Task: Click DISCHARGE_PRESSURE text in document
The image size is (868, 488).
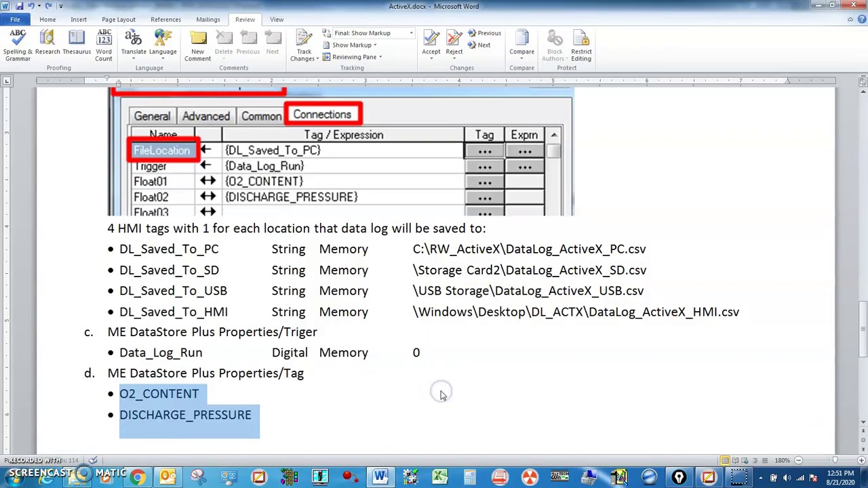Action: (x=185, y=415)
